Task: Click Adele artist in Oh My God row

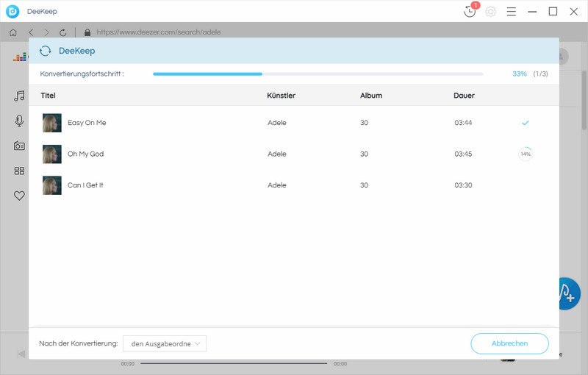Action: tap(277, 154)
